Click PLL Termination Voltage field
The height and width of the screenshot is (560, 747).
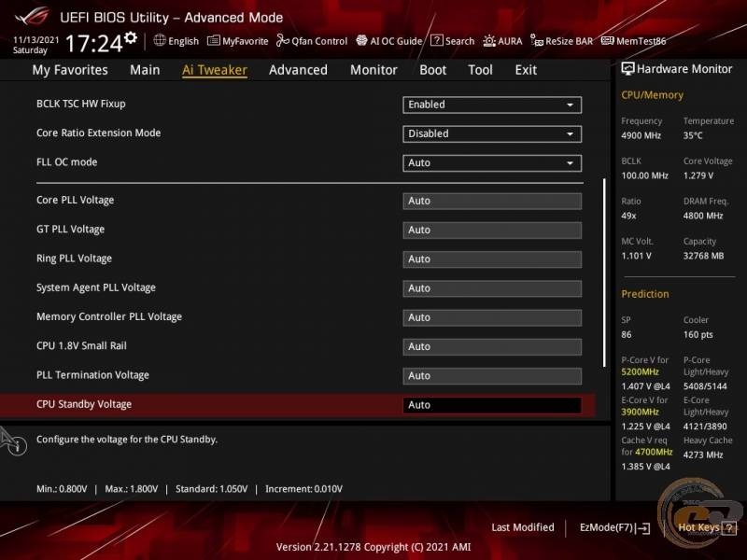click(492, 376)
